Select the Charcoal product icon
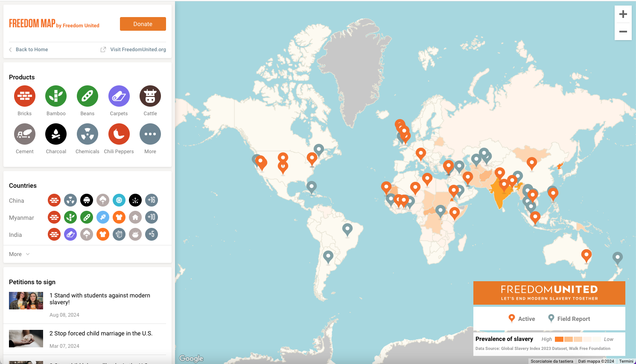Image resolution: width=636 pixels, height=364 pixels. click(56, 134)
